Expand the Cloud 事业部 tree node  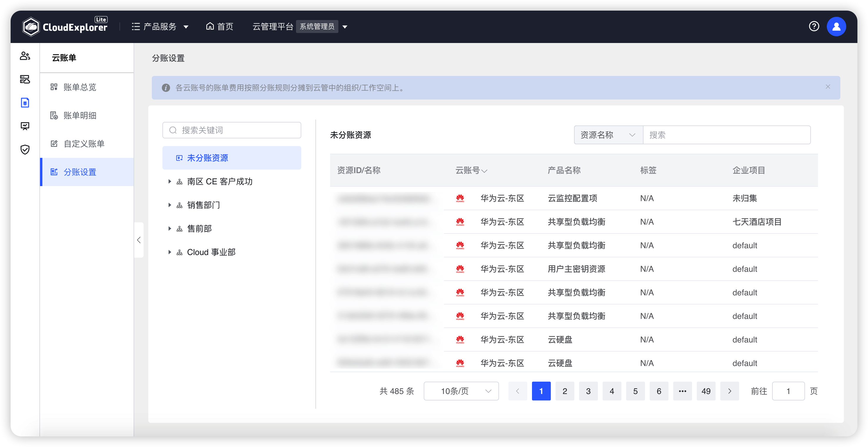click(x=170, y=252)
